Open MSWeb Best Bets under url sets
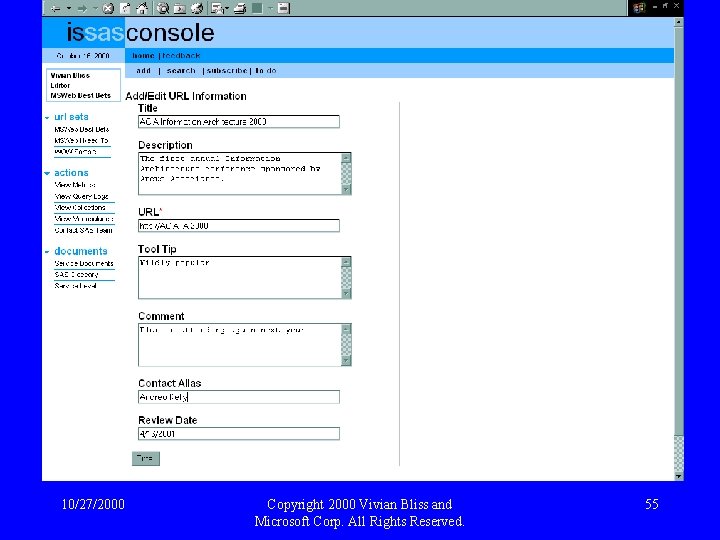This screenshot has height=540, width=720. [82, 129]
